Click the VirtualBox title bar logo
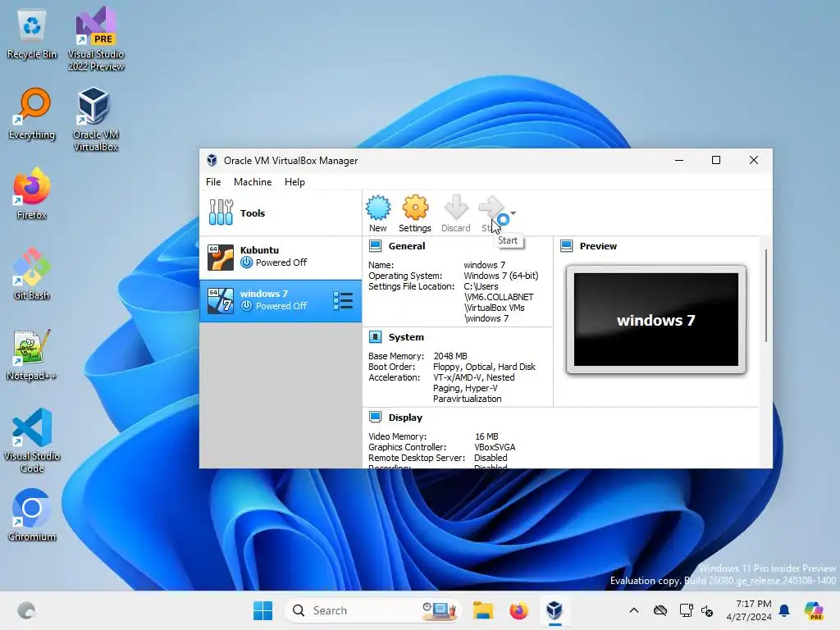Screen dimensions: 840x630 click(212, 160)
